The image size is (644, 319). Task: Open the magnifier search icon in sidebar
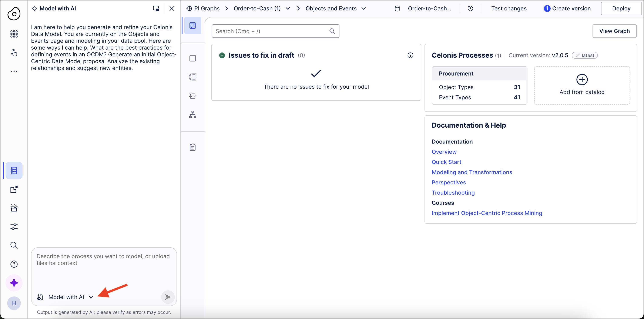pos(14,245)
